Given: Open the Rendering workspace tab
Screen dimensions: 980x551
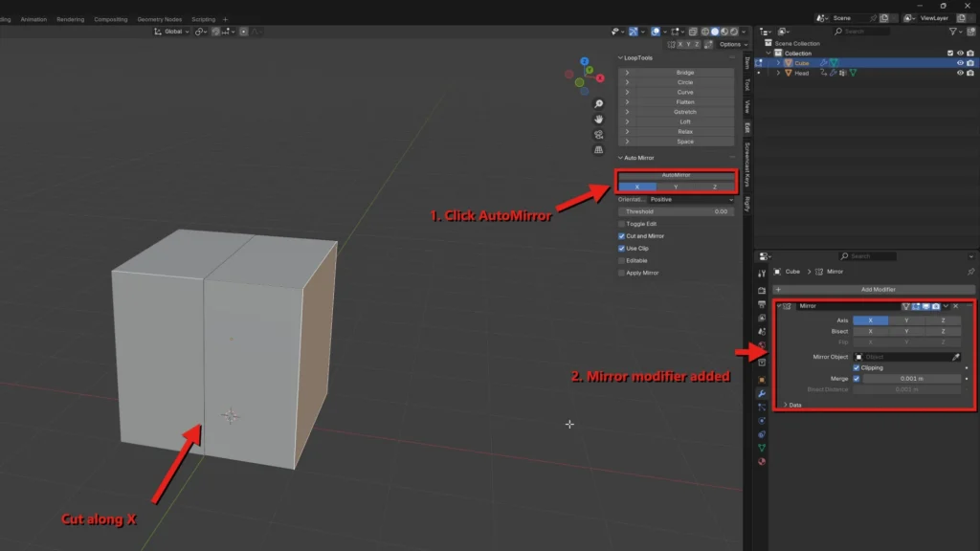Looking at the screenshot, I should (70, 19).
